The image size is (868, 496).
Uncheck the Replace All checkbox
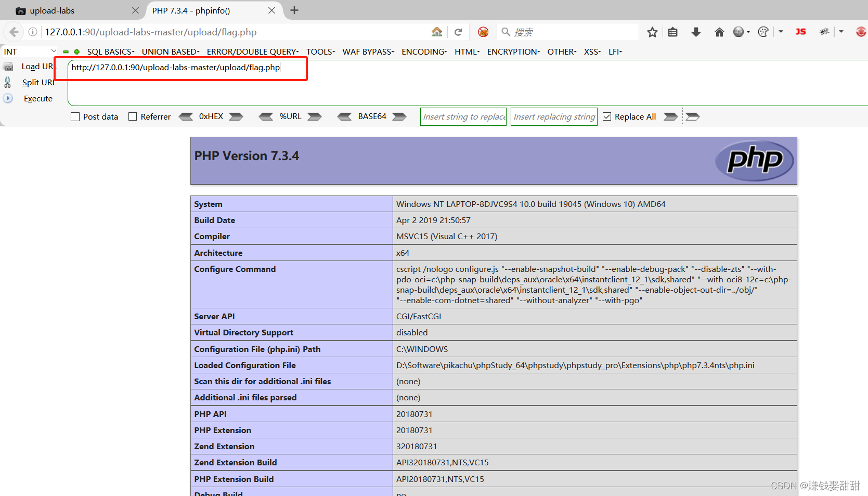pos(607,116)
